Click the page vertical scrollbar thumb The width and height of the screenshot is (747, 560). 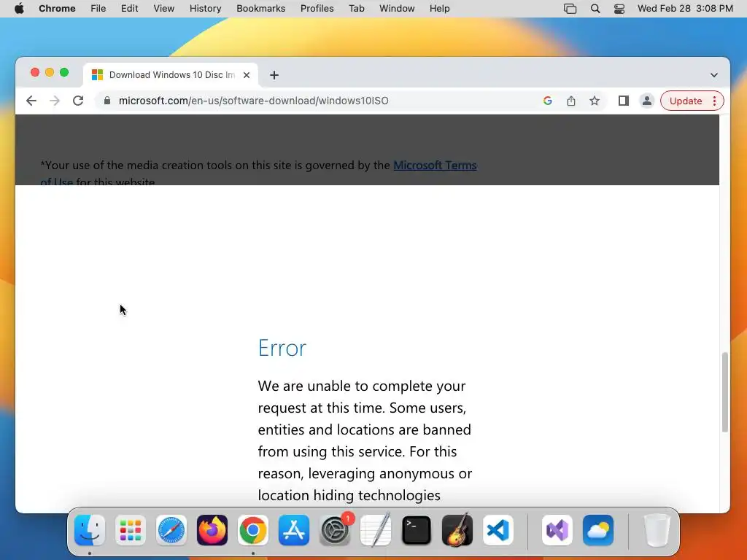coord(724,392)
